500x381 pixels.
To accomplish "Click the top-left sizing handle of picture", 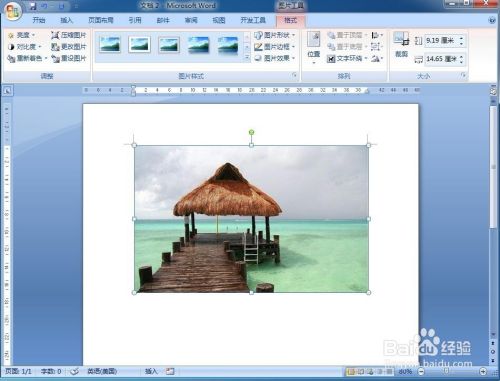I will (134, 145).
